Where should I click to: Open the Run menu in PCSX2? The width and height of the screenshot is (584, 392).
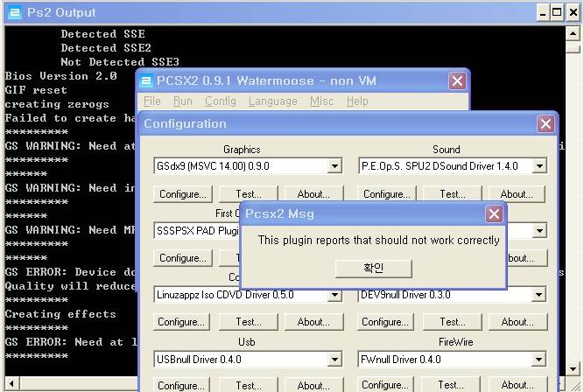coord(182,101)
